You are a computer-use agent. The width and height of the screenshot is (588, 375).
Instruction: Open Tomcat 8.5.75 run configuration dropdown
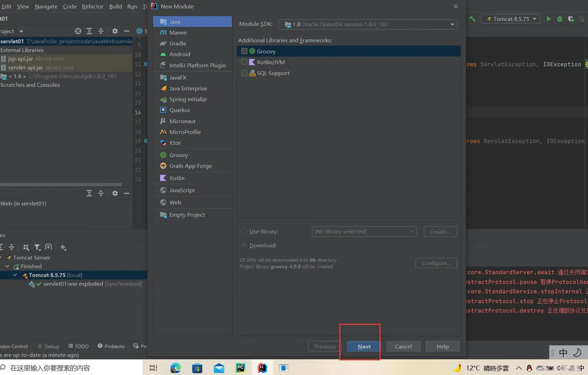click(x=511, y=19)
